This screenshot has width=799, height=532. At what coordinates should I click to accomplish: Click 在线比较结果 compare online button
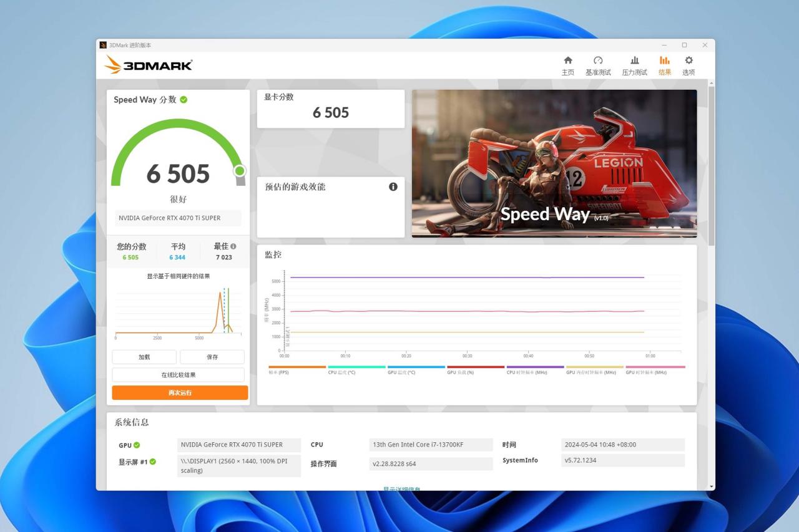179,375
